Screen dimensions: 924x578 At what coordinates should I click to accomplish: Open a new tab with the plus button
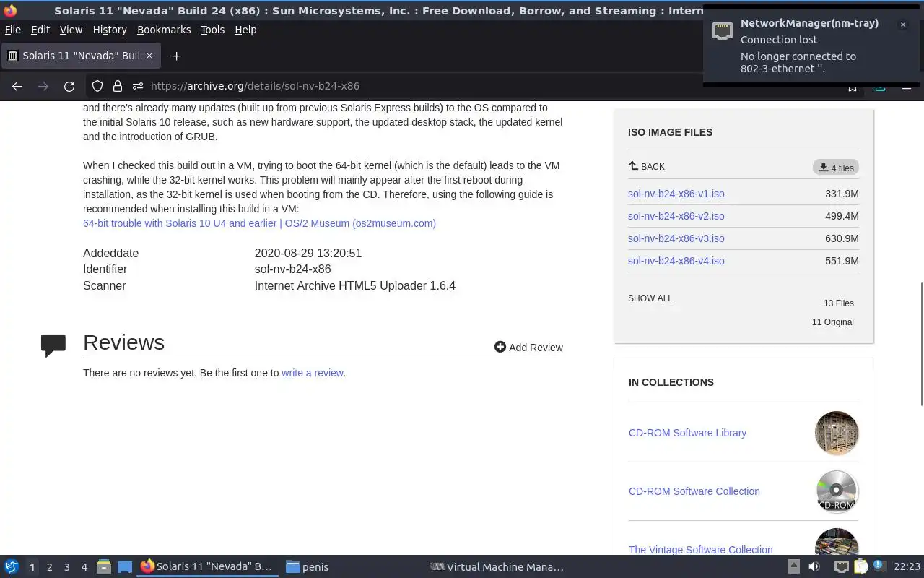[x=176, y=56]
